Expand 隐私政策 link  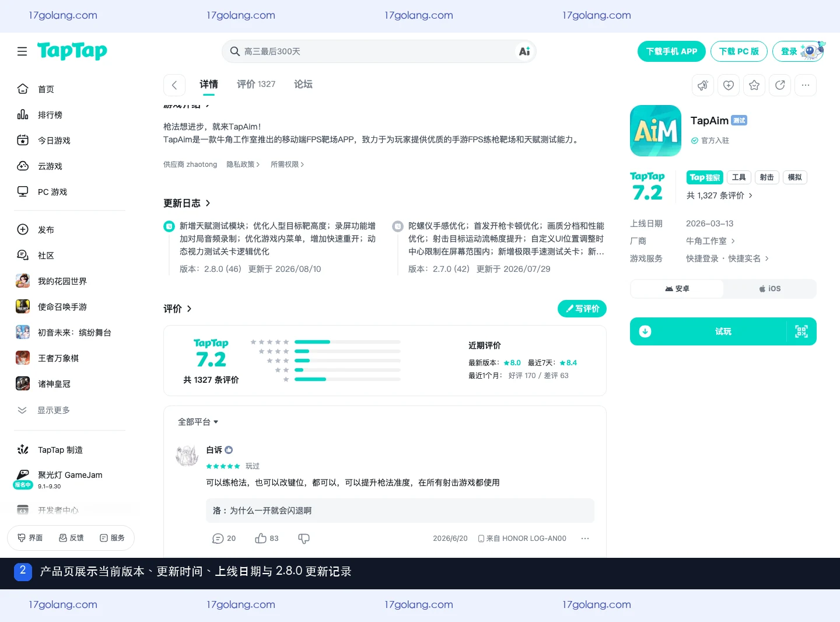point(243,165)
